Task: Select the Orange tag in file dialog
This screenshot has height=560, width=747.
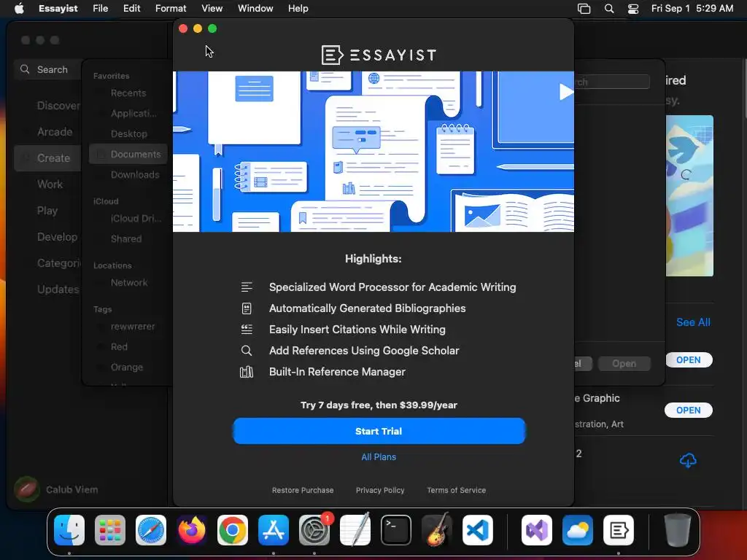Action: pyautogui.click(x=128, y=367)
